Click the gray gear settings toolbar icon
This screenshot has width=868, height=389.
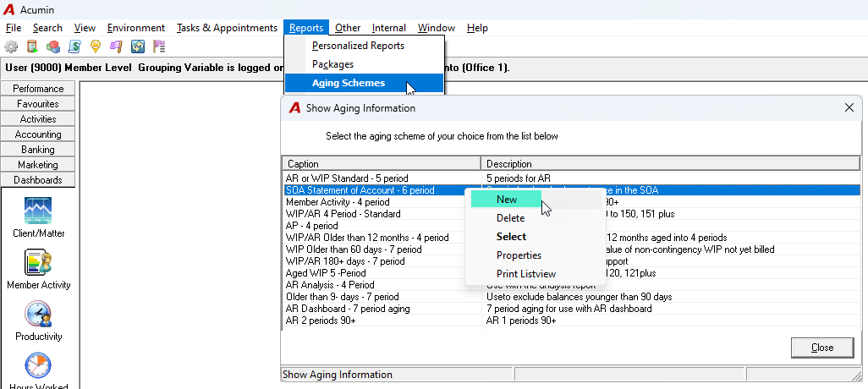pyautogui.click(x=10, y=47)
